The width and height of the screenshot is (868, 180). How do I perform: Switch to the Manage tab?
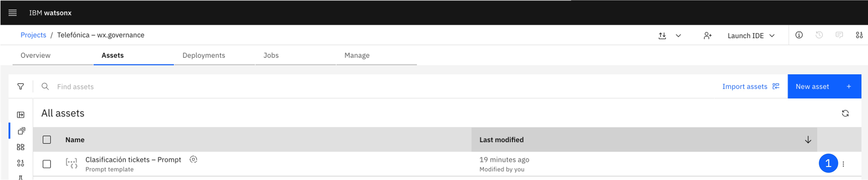357,55
